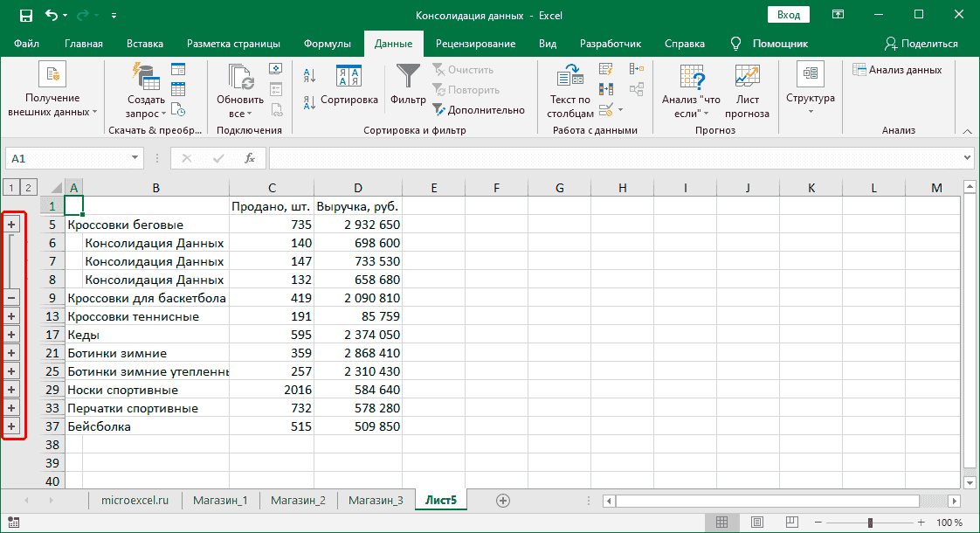This screenshot has width=980, height=533.
Task: Expand group at row 17 Кеды
Action: pos(11,335)
